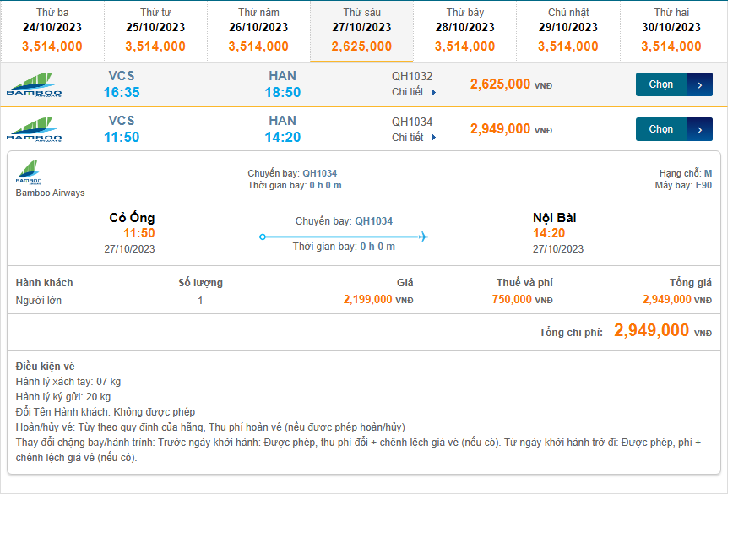Choose the 16:35 flight with Chọn
Image resolution: width=733 pixels, height=560 pixels.
662,84
